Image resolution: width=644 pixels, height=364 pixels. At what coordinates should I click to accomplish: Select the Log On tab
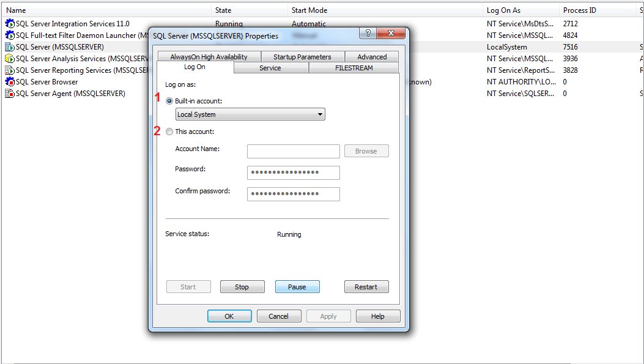click(x=194, y=67)
